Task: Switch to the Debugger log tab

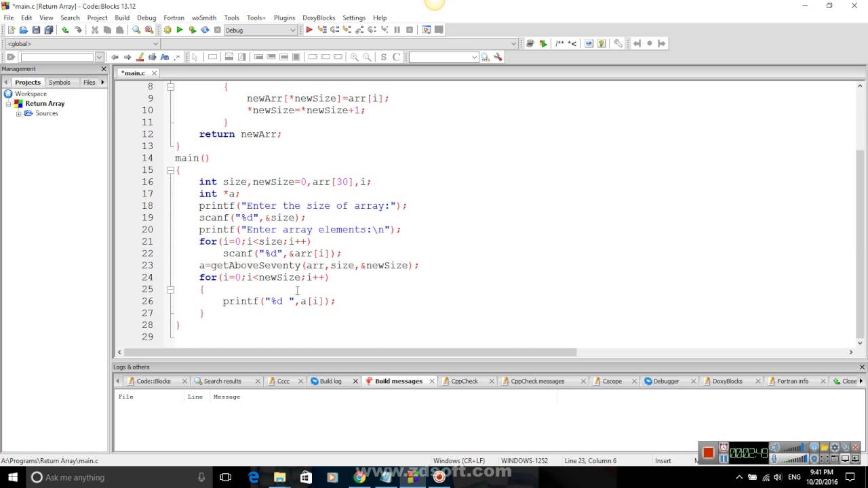Action: click(666, 381)
